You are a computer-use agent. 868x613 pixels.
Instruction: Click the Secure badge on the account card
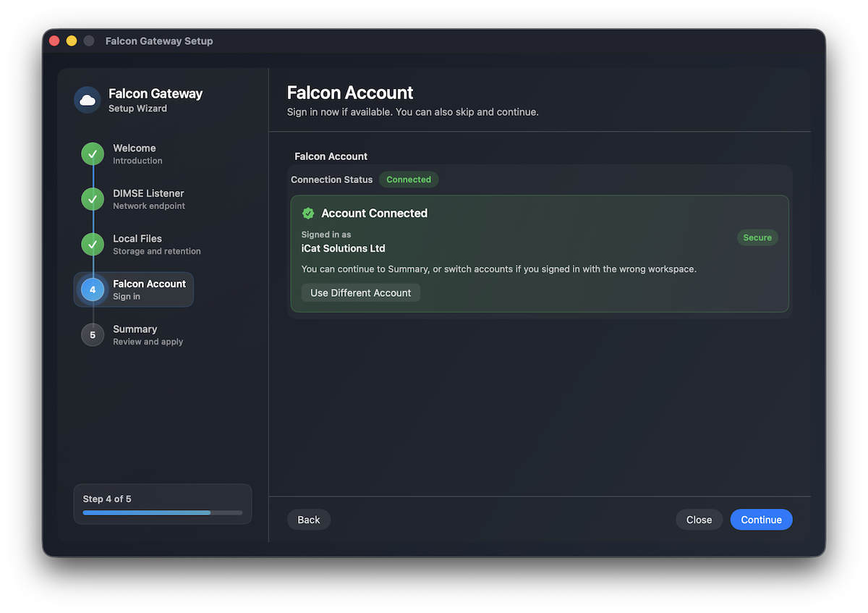tap(757, 237)
